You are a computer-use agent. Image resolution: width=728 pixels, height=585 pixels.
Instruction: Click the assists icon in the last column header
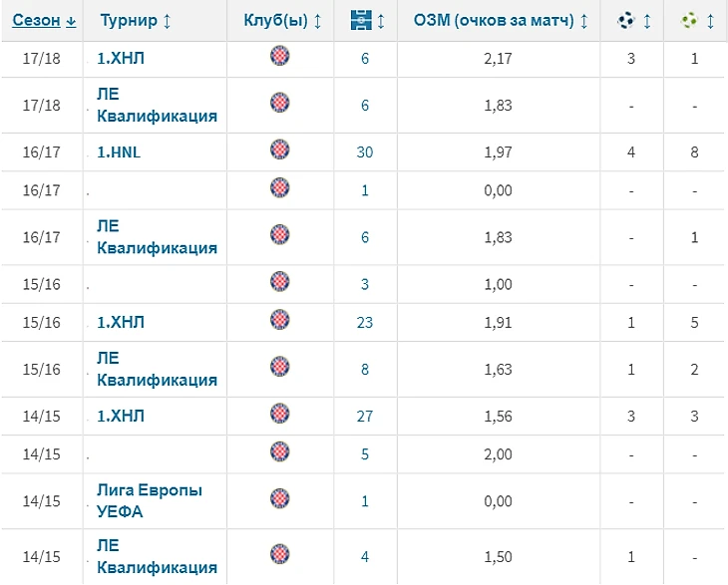pyautogui.click(x=690, y=20)
